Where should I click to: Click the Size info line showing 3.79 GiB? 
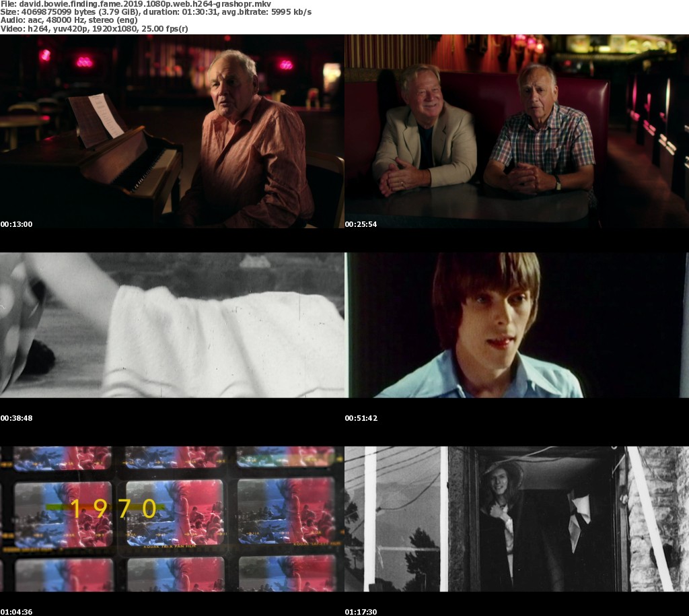click(x=155, y=12)
